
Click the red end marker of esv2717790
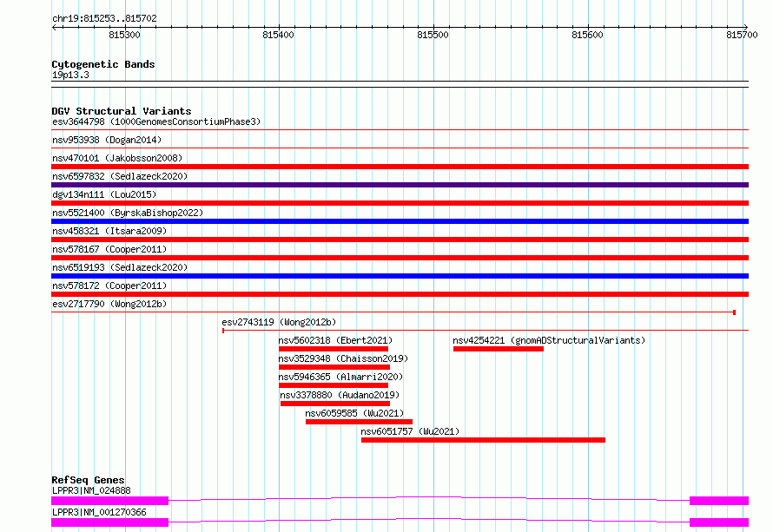click(735, 312)
